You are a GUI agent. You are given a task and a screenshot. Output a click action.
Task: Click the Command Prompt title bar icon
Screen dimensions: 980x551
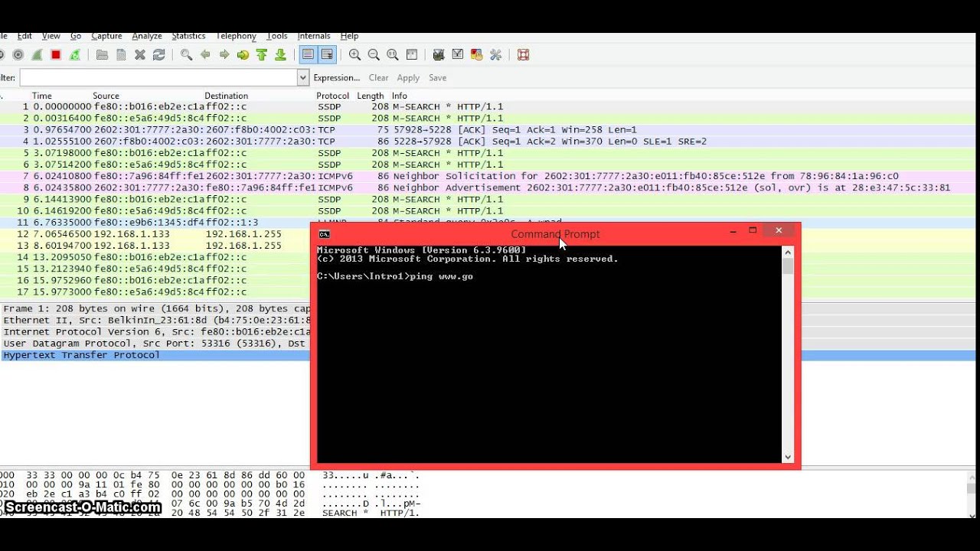324,234
